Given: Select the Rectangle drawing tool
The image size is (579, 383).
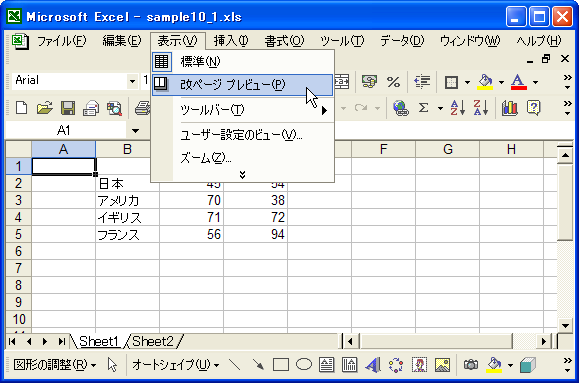Looking at the screenshot, I should tap(281, 365).
